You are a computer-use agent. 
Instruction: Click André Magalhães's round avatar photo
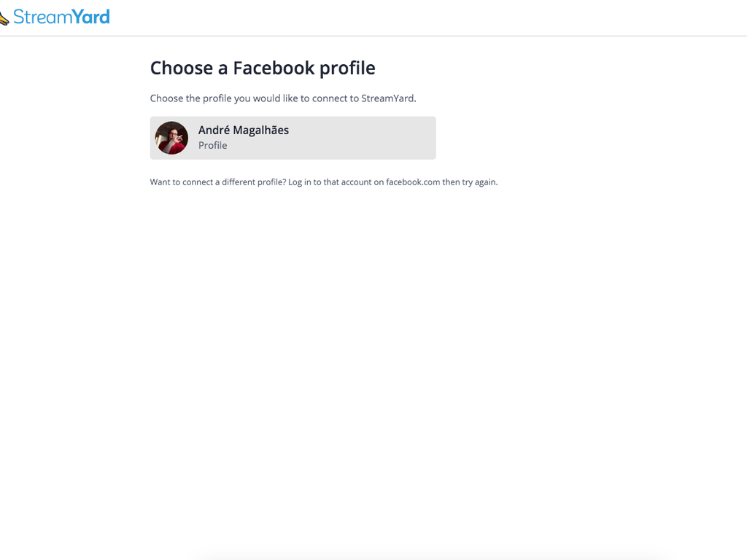coord(171,138)
